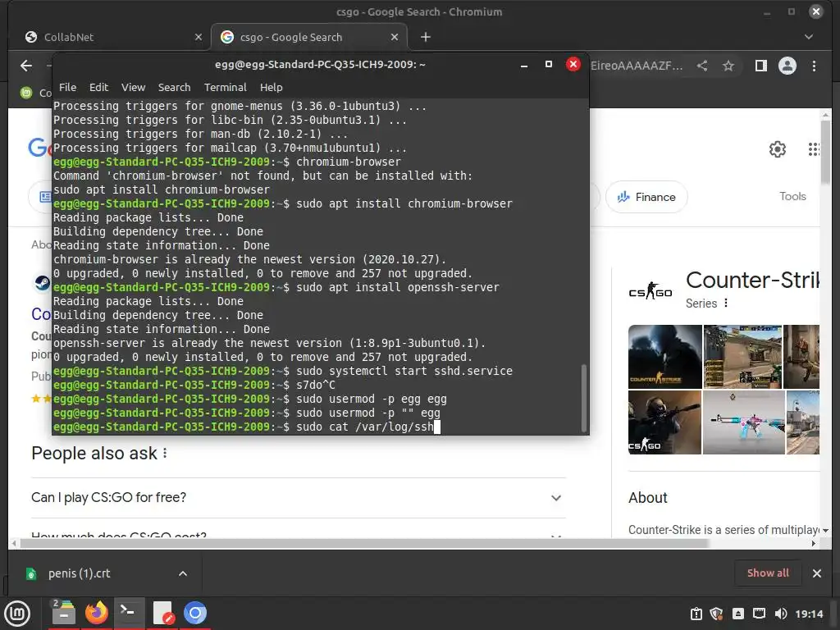This screenshot has width=840, height=630.
Task: Click the Chromium page vertical scrollbar
Action: [825, 152]
